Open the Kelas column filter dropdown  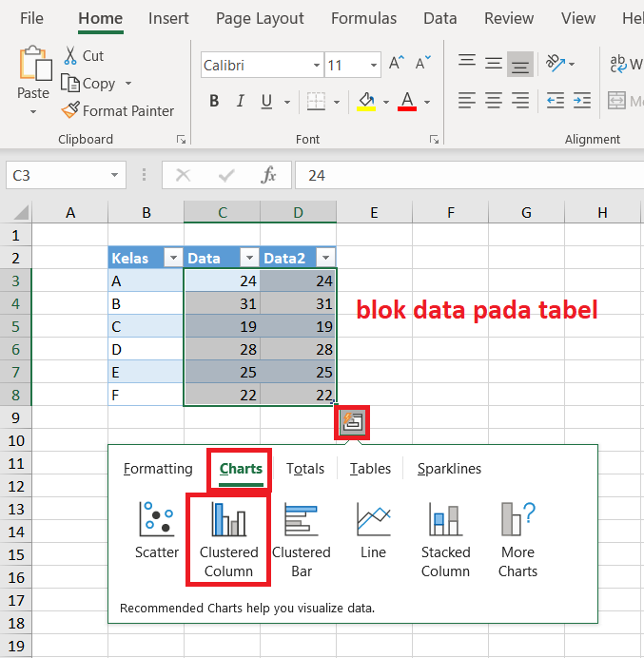pos(173,258)
